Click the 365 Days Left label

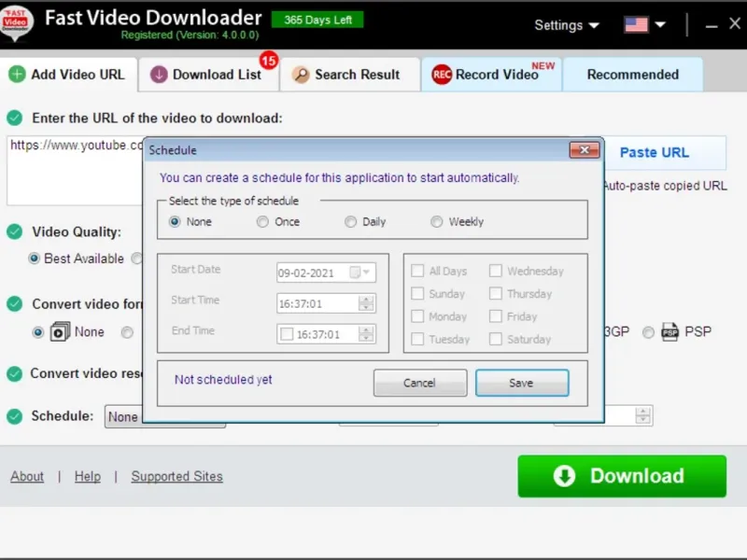click(317, 20)
